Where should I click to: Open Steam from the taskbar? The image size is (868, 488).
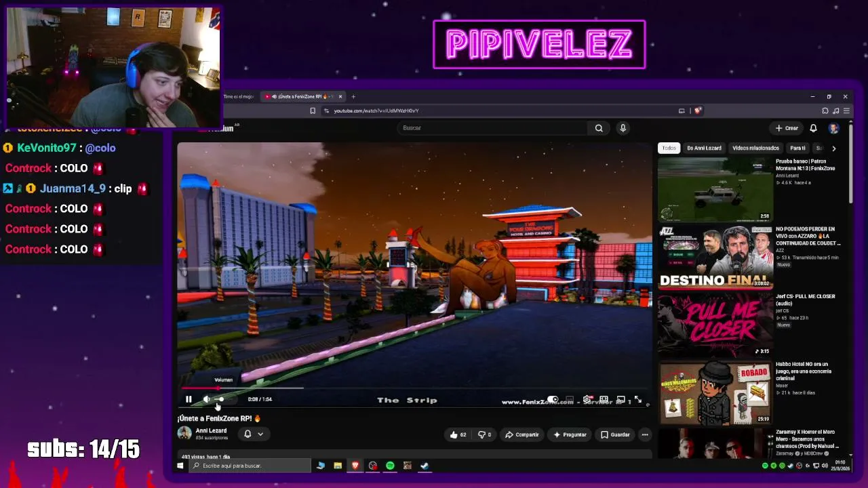[425, 466]
